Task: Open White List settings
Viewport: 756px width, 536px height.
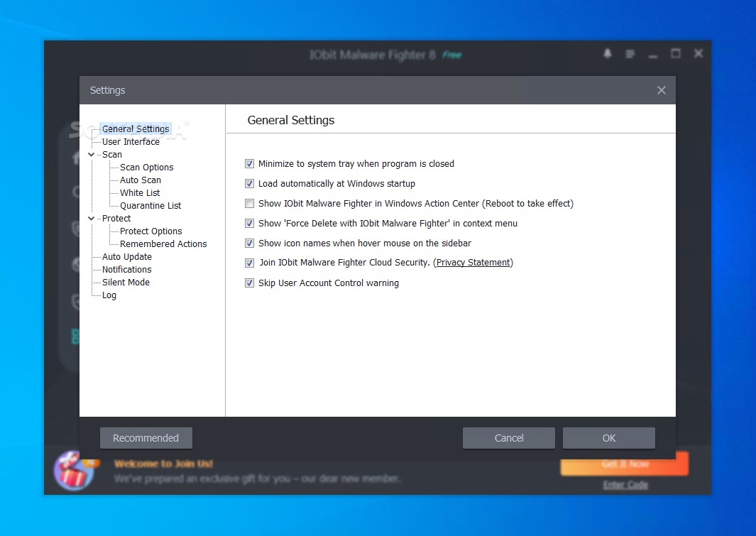Action: coord(140,193)
